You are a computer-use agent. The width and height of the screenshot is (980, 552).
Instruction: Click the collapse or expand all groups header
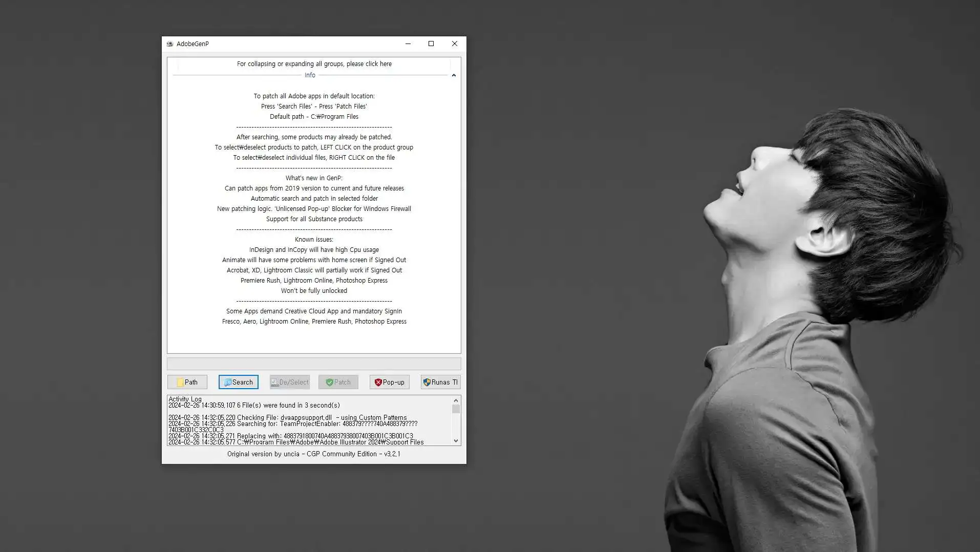tap(314, 64)
